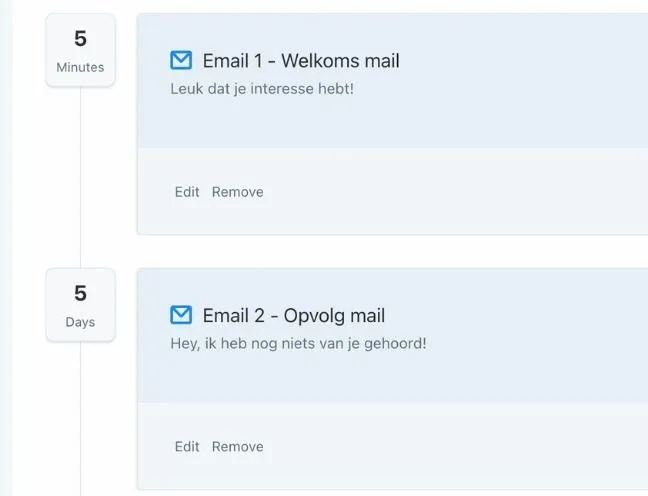Click the Email 1 card header area

[393, 81]
